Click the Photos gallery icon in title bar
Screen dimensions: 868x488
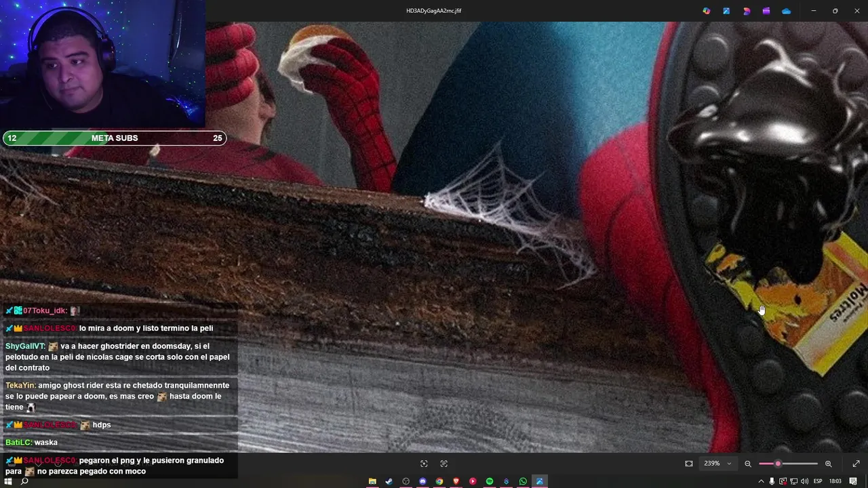pos(726,11)
